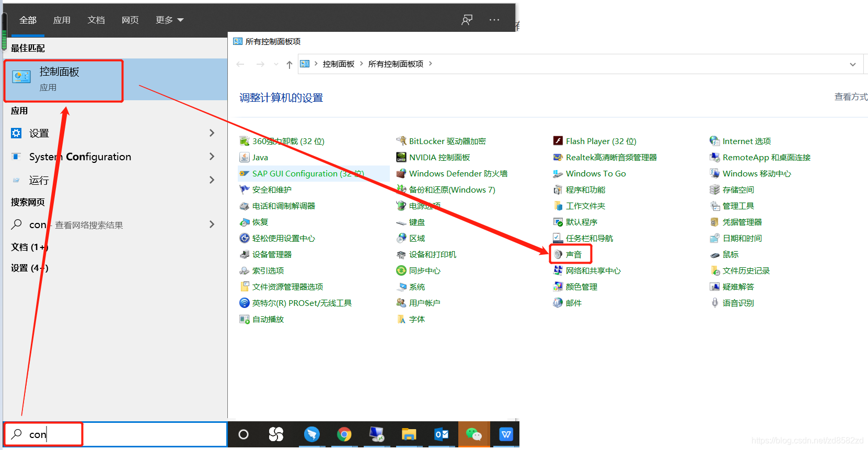Expand the web search con result arrow
The height and width of the screenshot is (450, 868).
tap(212, 224)
